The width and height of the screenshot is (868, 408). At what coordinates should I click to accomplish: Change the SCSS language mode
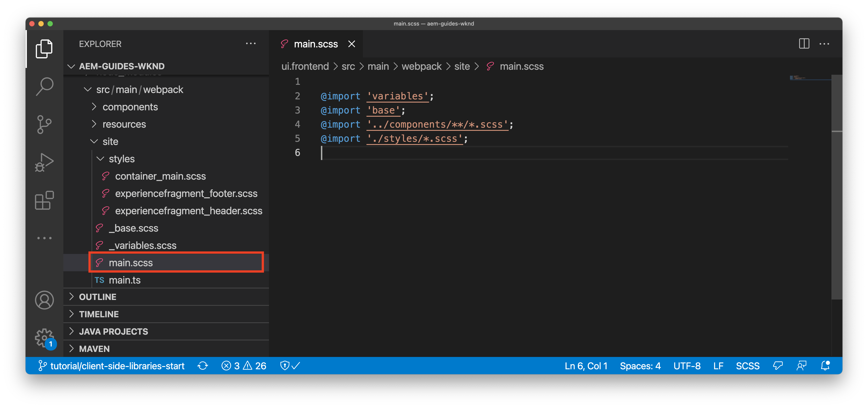coord(747,366)
